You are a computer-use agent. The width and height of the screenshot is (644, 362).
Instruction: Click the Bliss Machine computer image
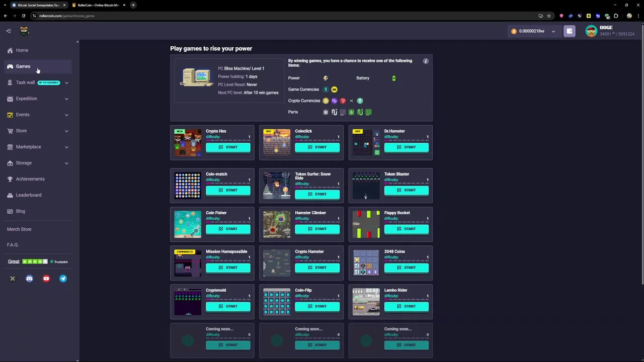point(197,78)
